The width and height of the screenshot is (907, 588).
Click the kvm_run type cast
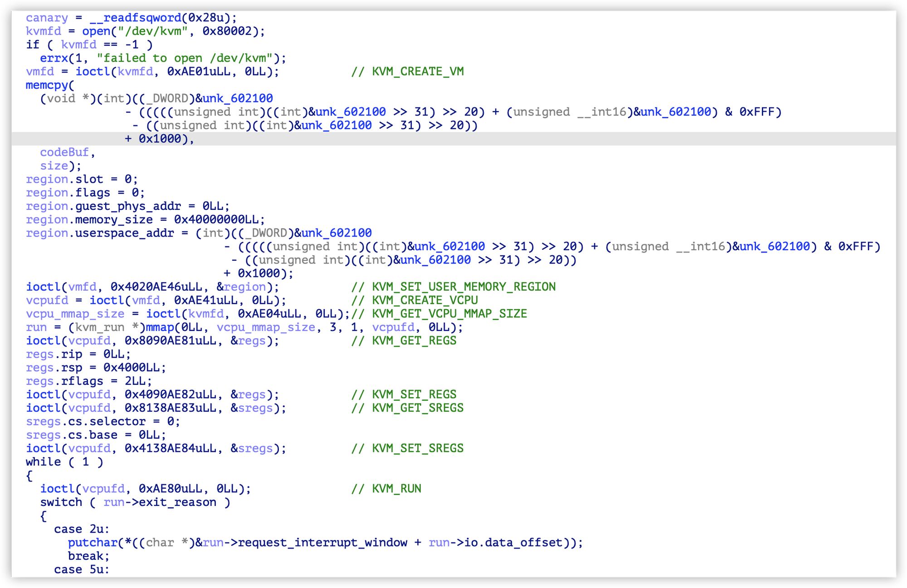pyautogui.click(x=99, y=327)
